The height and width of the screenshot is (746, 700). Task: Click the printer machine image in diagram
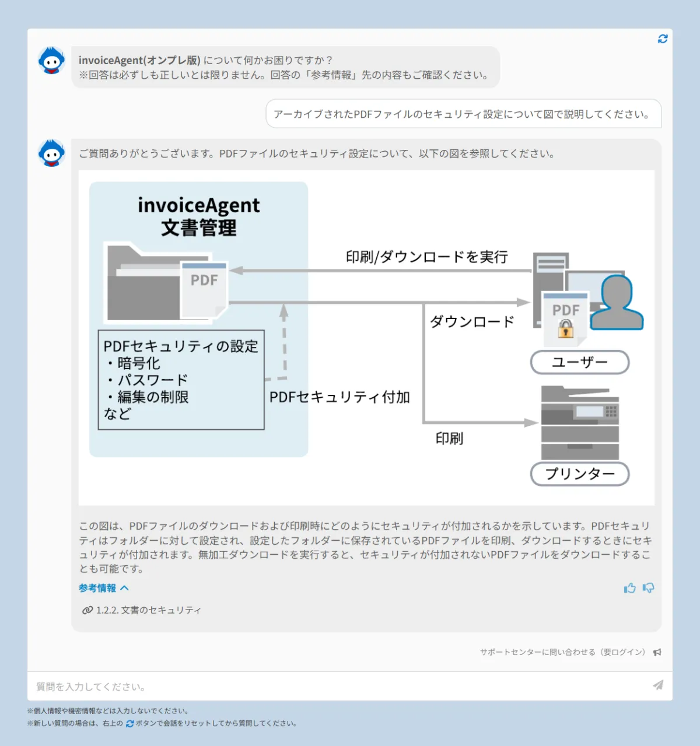[x=579, y=422]
